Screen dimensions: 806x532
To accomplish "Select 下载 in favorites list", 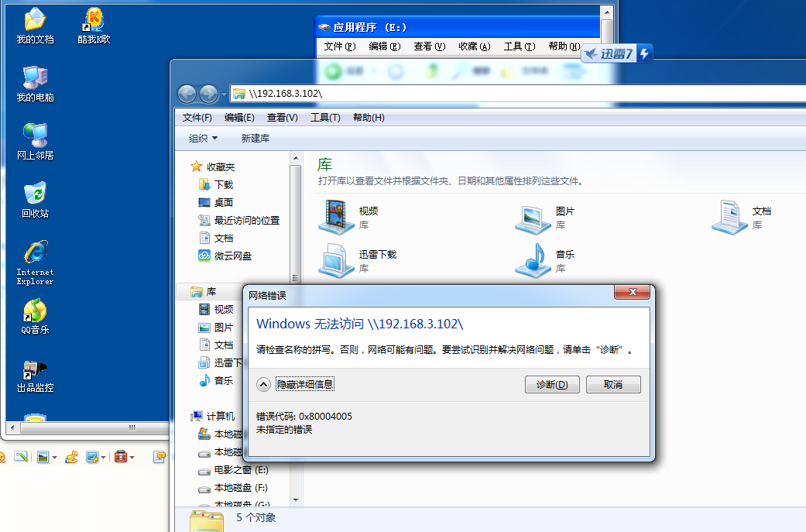I will pyautogui.click(x=216, y=184).
